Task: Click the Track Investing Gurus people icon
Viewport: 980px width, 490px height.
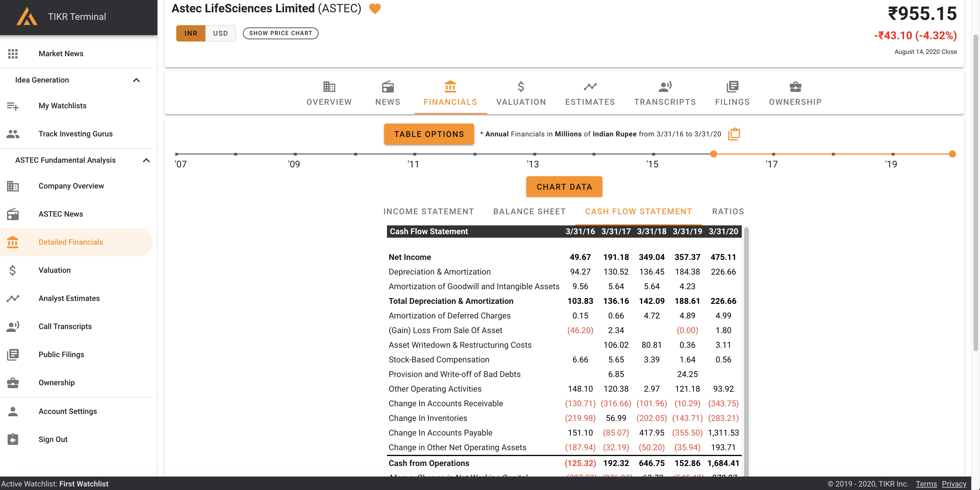Action: click(x=13, y=134)
